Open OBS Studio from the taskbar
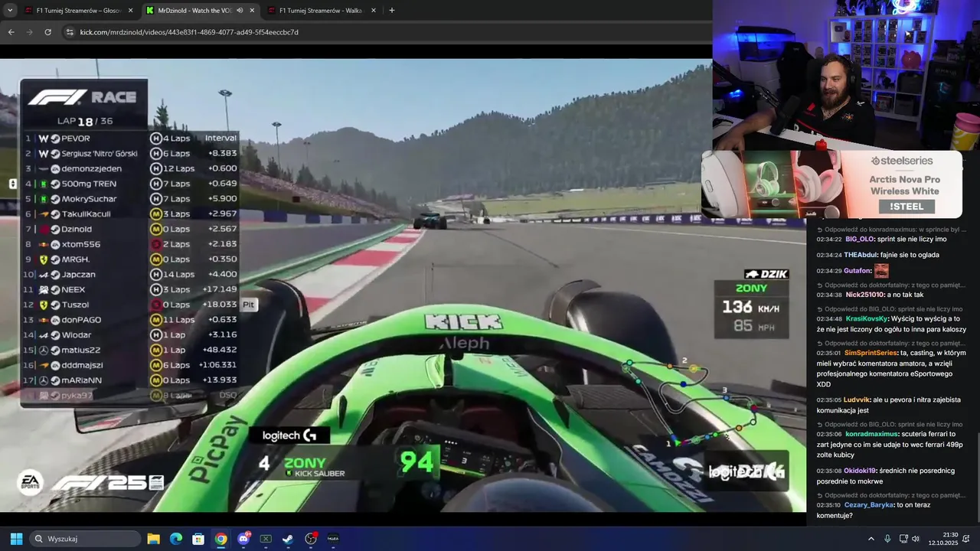980x551 pixels. 311,539
